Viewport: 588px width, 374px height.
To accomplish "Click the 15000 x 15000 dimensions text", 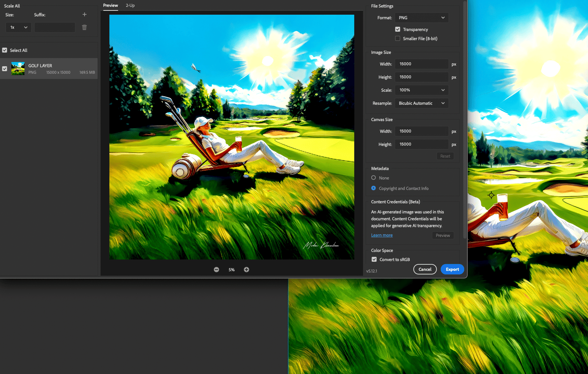I will [58, 73].
